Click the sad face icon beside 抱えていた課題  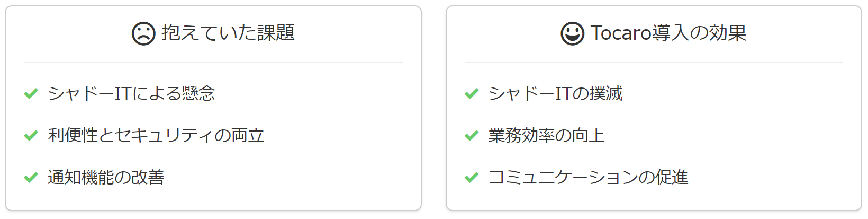(143, 33)
